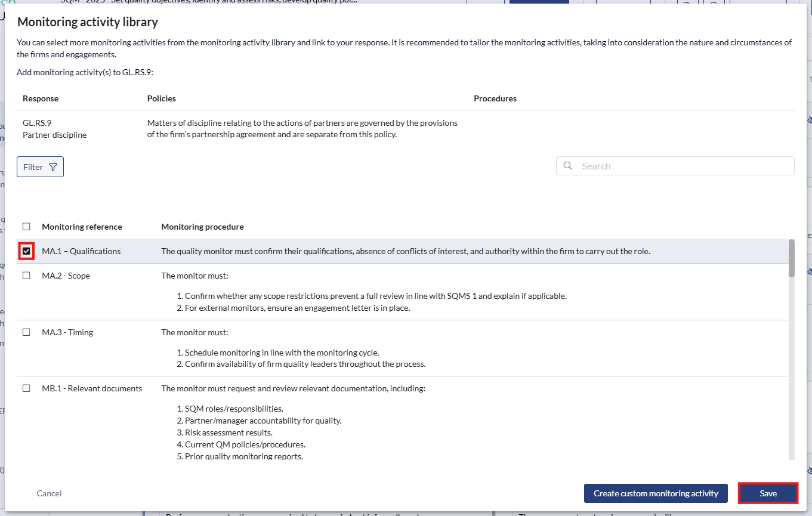Click the MB.1 - Relevant documents label

point(92,388)
